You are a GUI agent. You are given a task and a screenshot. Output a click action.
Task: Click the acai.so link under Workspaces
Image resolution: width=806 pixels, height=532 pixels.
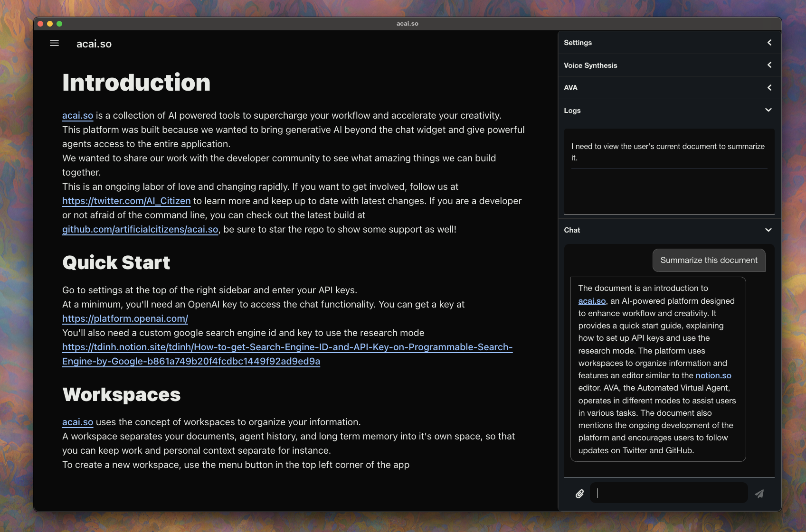tap(78, 422)
